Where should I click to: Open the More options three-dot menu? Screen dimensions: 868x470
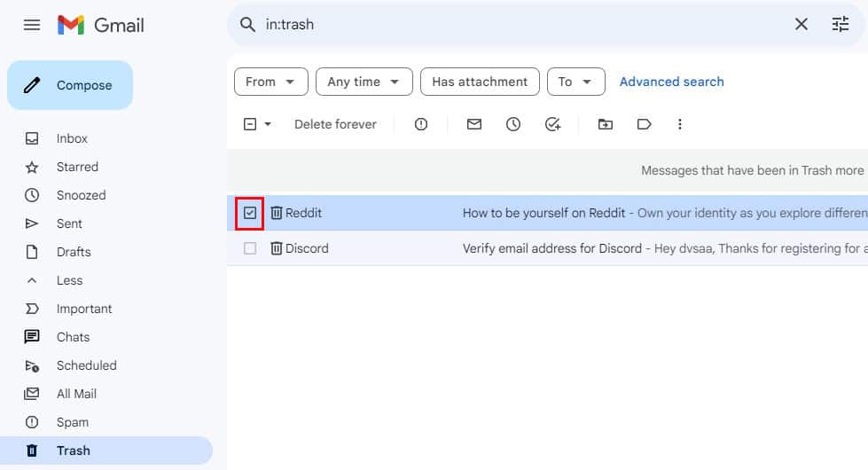[680, 124]
